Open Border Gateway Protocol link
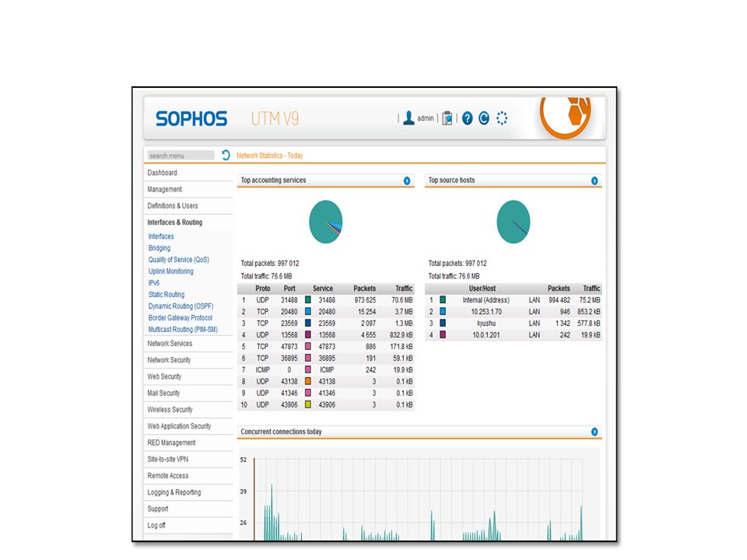This screenshot has height=560, width=747. point(181,317)
